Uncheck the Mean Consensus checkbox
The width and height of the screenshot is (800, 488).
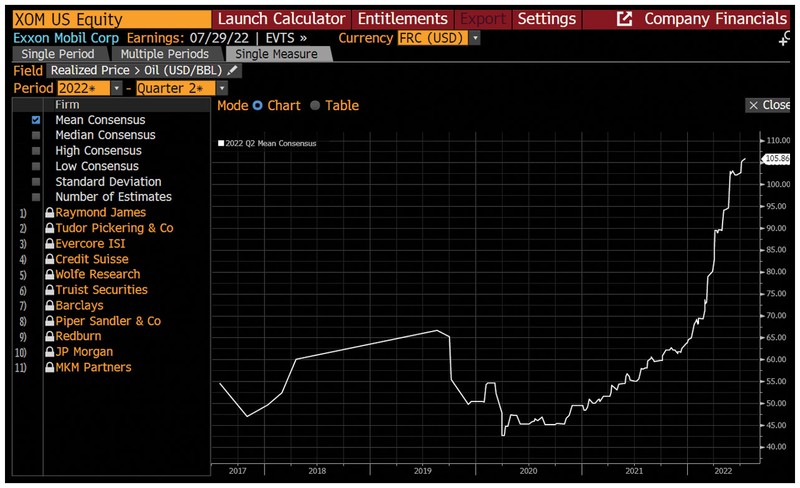click(36, 120)
